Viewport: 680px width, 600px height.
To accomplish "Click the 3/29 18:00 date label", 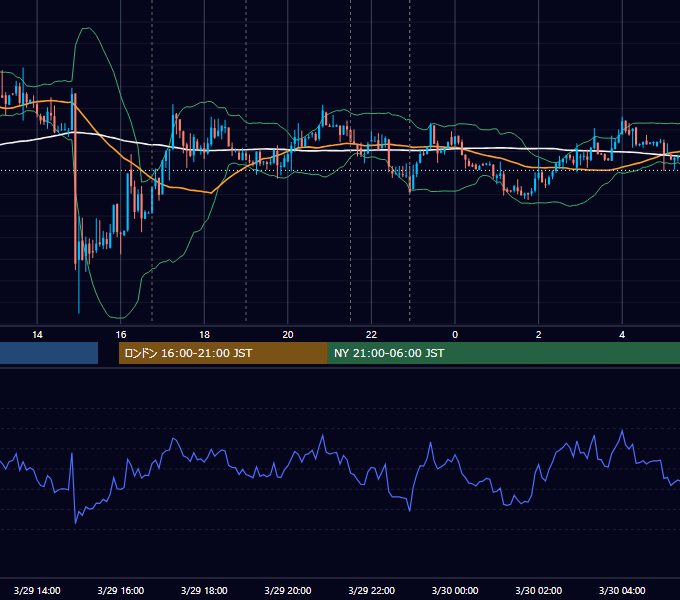I will (204, 590).
